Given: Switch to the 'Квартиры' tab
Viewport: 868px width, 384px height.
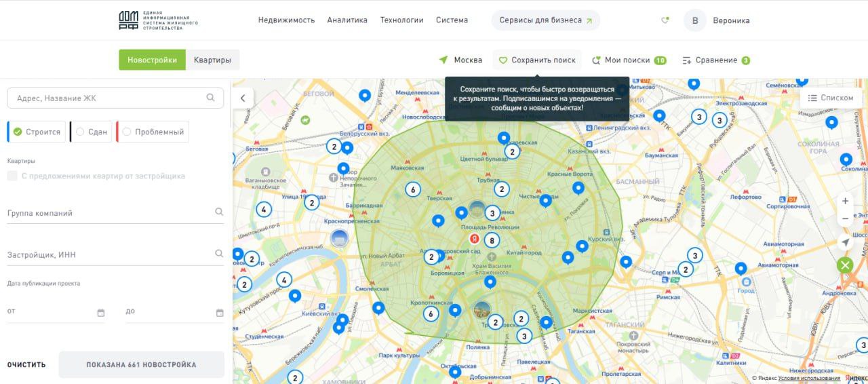Looking at the screenshot, I should (x=212, y=60).
